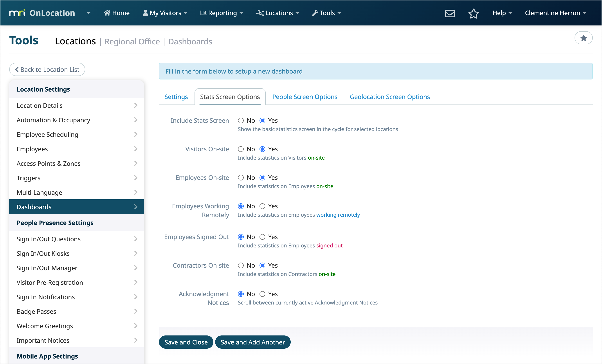The image size is (602, 364).
Task: Open dropdown arrow next to OnLocation
Action: click(x=89, y=13)
